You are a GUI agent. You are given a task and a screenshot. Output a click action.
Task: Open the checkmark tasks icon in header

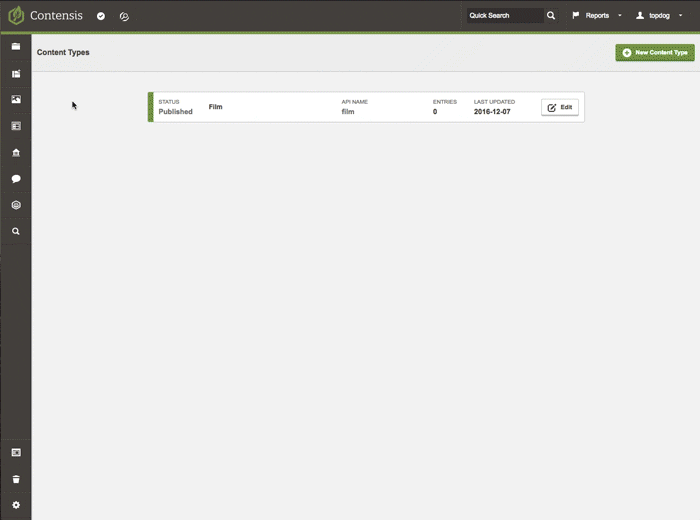(101, 16)
